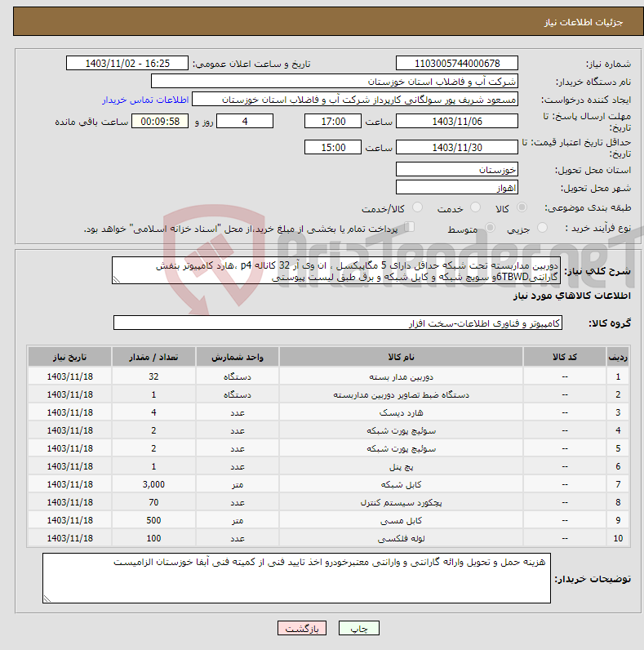
Task: Click quantity 100 for لوله فلکسی
Action: 153,538
